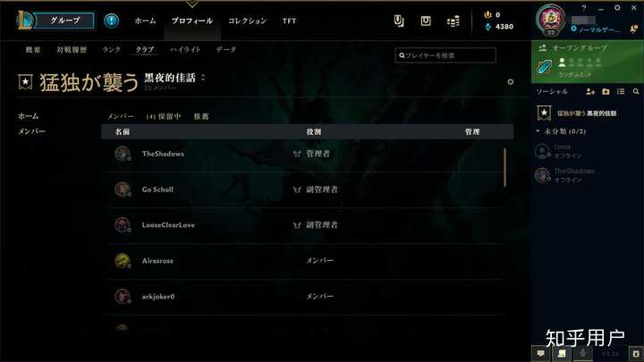644x362 pixels.
Task: Open the alert notification icon
Action: coord(111,21)
